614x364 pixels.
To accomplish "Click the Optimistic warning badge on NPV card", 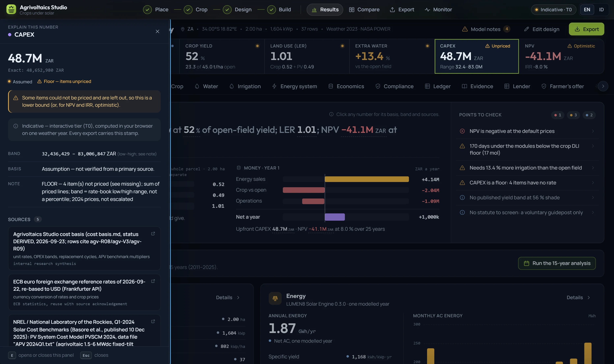I will [x=581, y=46].
